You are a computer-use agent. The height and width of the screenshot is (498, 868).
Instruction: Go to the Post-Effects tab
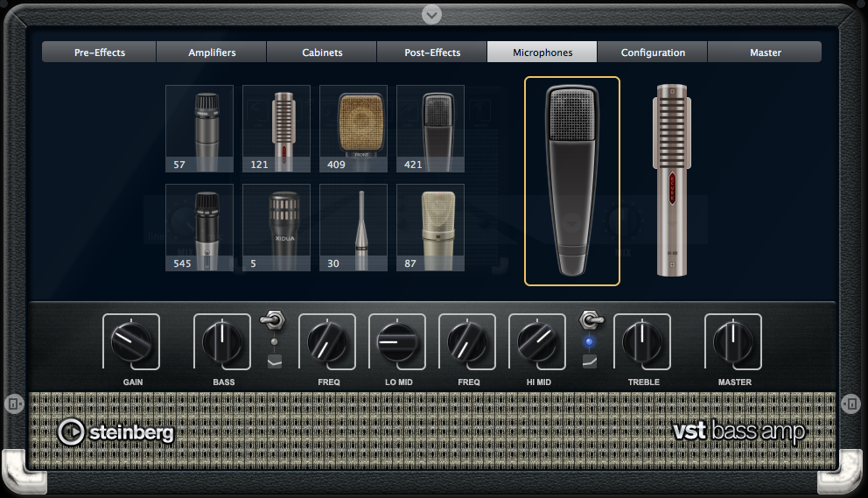click(x=431, y=52)
